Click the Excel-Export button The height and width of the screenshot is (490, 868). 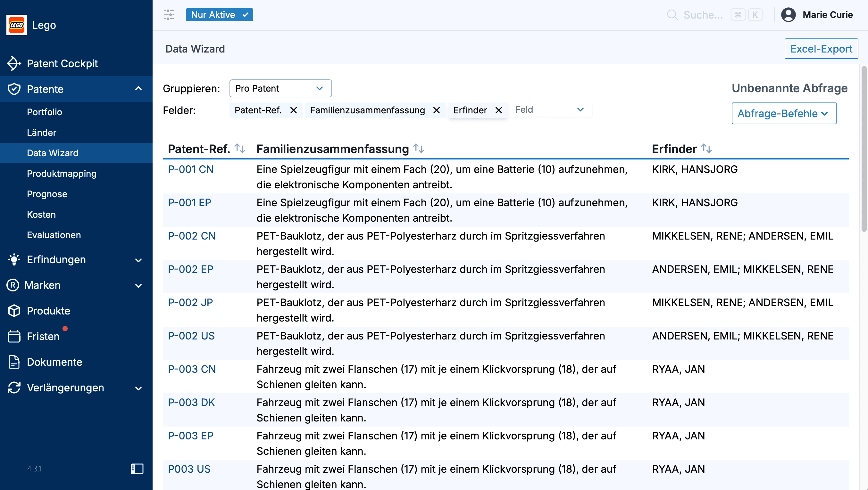[821, 49]
